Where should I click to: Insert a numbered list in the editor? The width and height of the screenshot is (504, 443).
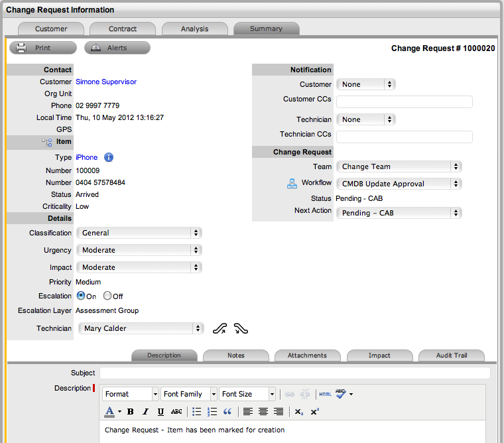tap(212, 412)
